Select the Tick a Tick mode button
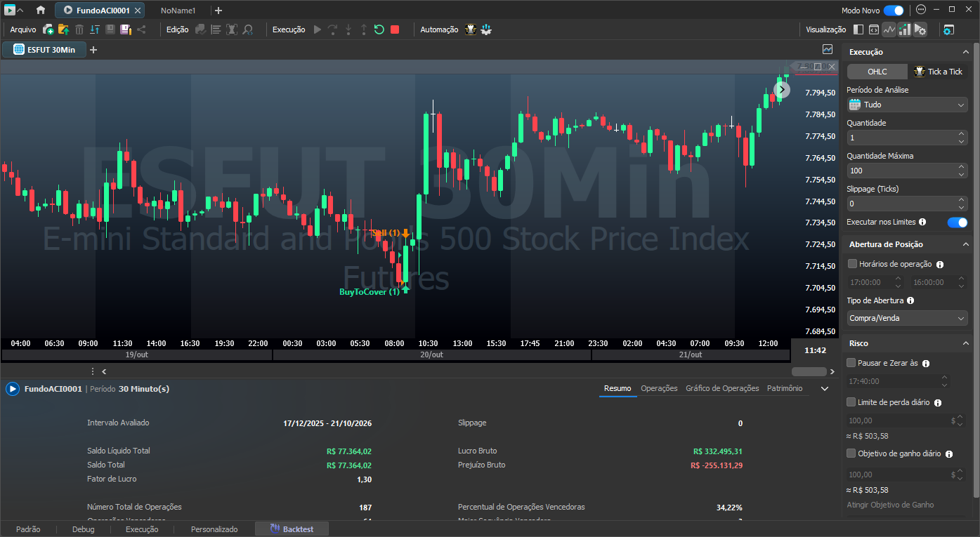This screenshot has width=980, height=537. pos(938,72)
